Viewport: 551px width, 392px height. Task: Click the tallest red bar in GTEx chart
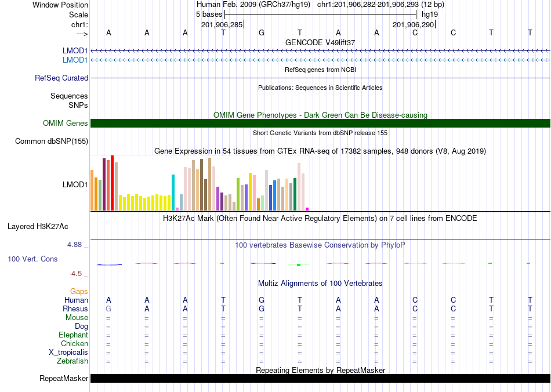[x=112, y=183]
